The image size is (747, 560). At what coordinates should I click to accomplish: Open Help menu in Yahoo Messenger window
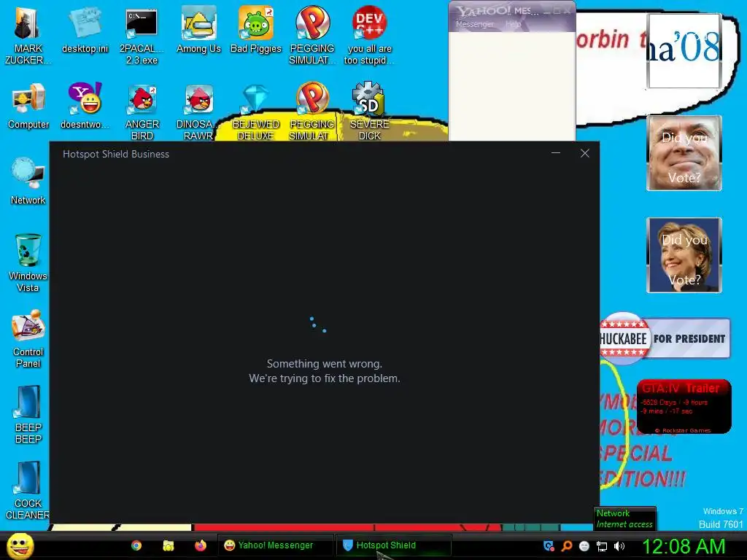pyautogui.click(x=513, y=24)
